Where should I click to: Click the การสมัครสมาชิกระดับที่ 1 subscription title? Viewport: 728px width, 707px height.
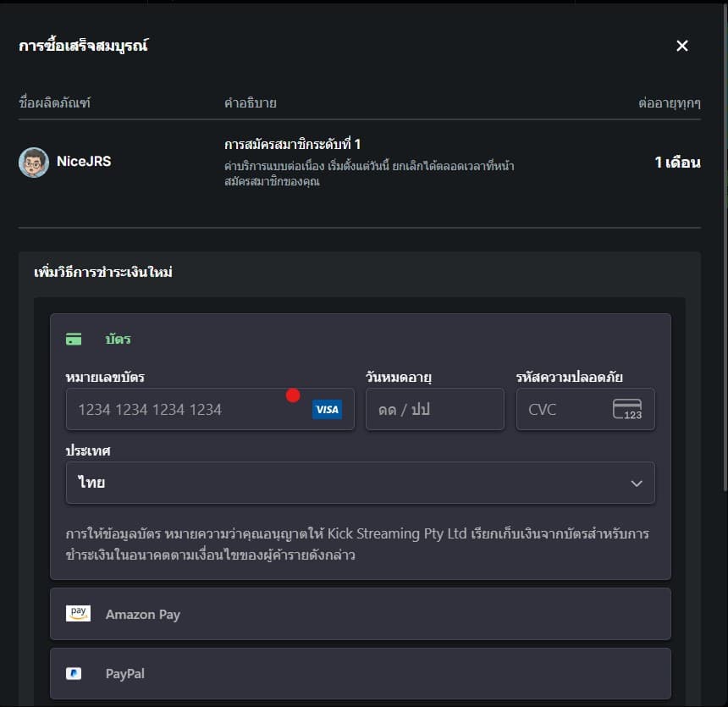(x=293, y=145)
